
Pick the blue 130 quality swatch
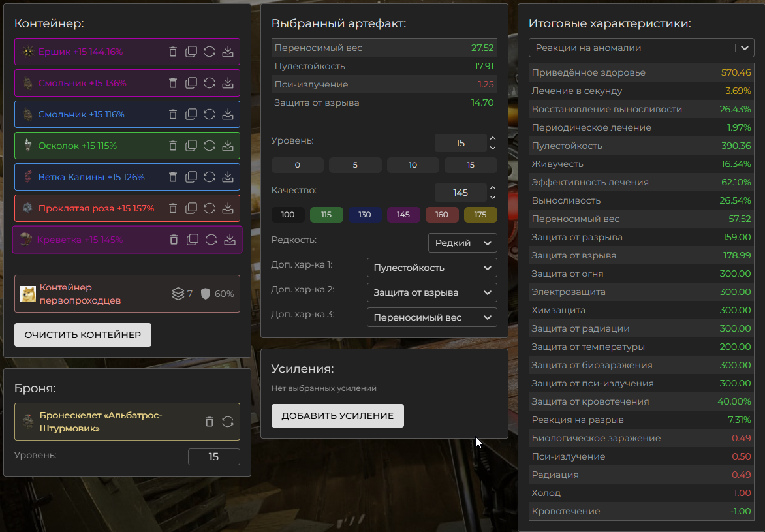click(x=365, y=215)
